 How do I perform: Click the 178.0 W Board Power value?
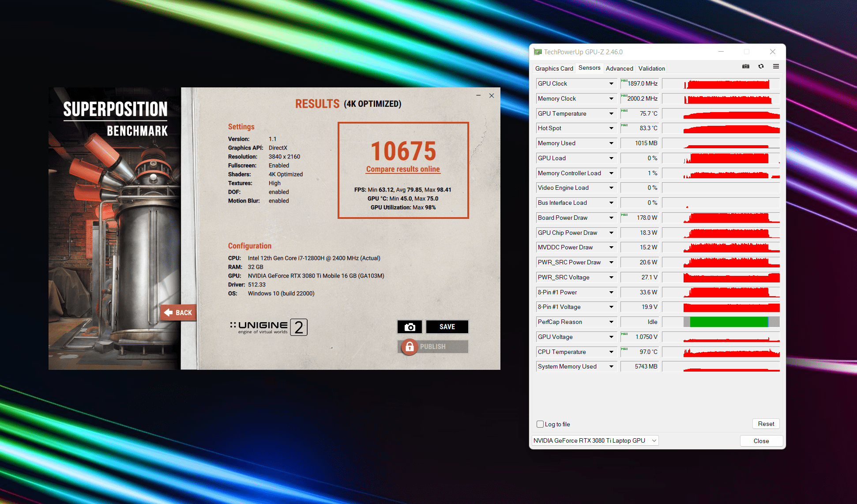[x=639, y=218]
